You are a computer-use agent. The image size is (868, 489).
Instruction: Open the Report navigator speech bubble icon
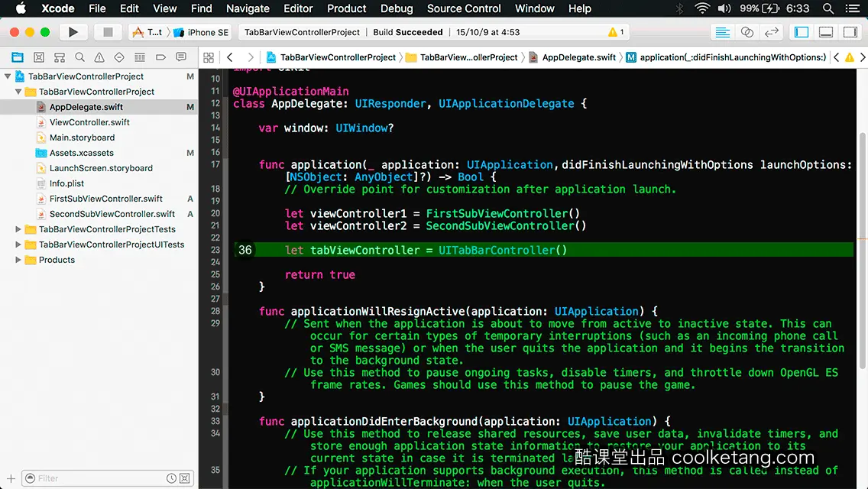pos(181,57)
